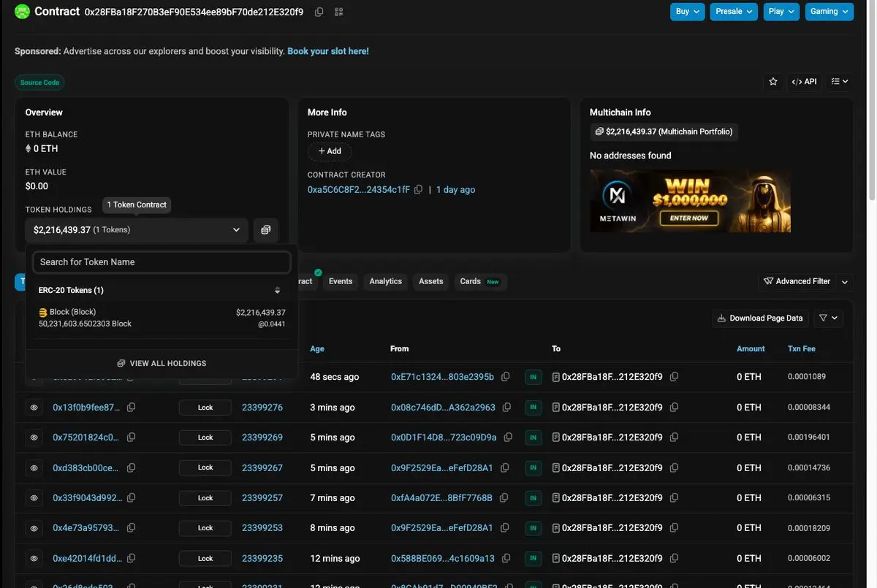This screenshot has width=877, height=588.
Task: Copy sender address 0xfA4a072E...8BfF7768B
Action: (x=504, y=498)
